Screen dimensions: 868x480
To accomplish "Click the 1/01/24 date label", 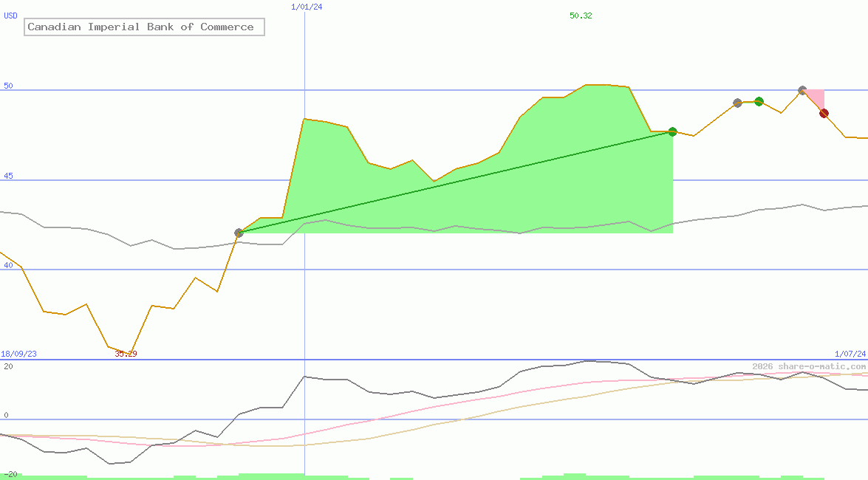I will click(307, 7).
